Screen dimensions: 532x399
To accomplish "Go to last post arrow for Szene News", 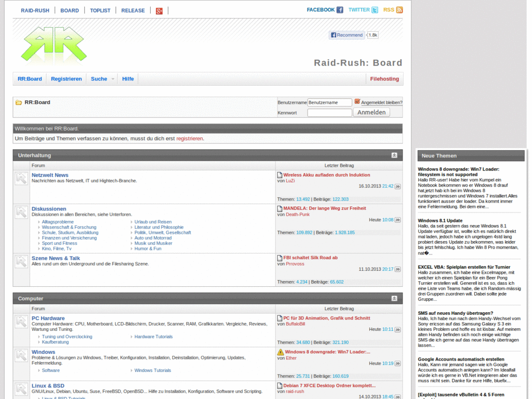I will click(397, 270).
